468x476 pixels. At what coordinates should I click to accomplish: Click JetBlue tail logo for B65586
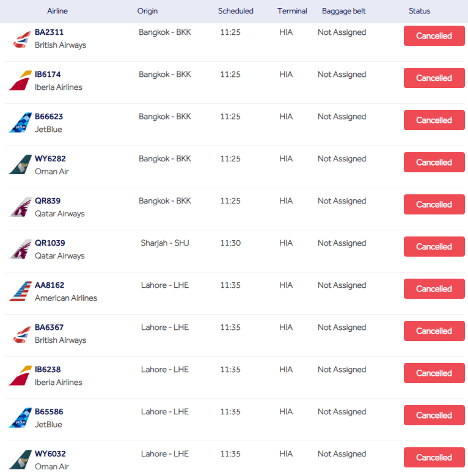(x=20, y=418)
